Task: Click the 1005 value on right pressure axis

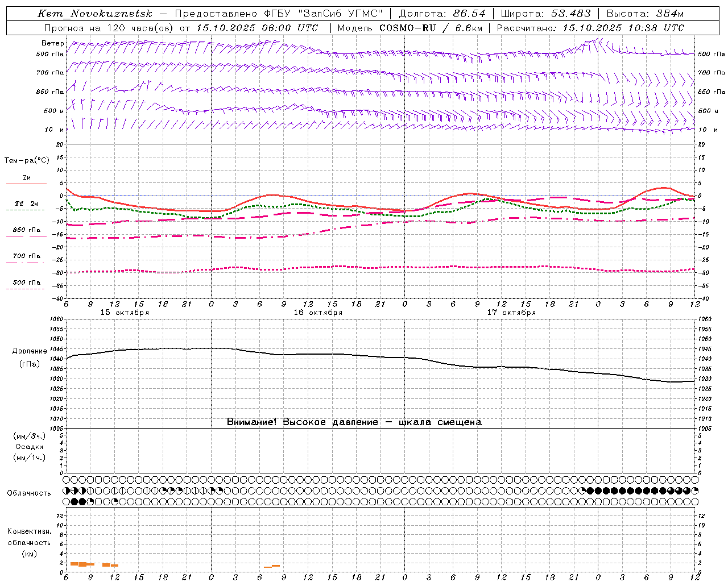Action: click(705, 428)
